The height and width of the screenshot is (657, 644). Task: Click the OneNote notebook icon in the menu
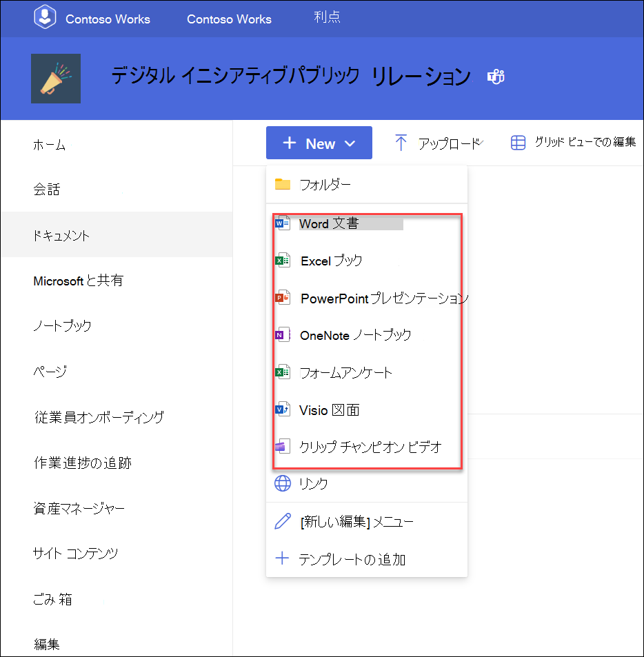coord(283,335)
